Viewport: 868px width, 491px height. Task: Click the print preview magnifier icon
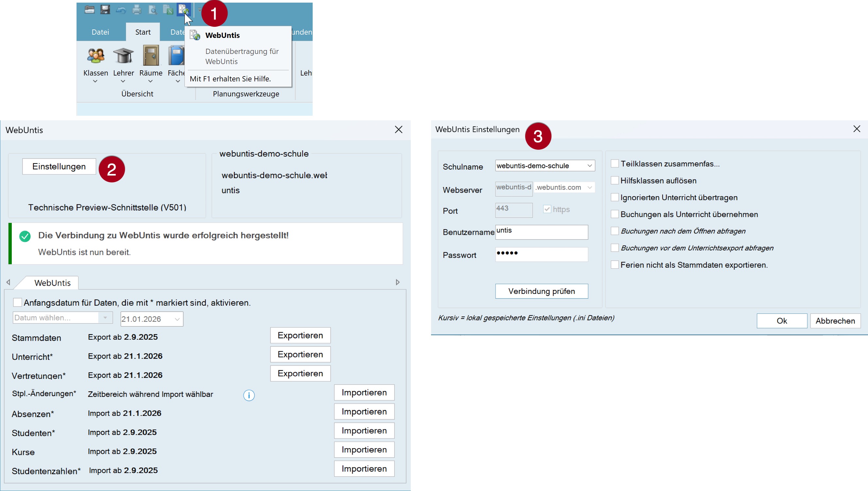pos(153,10)
